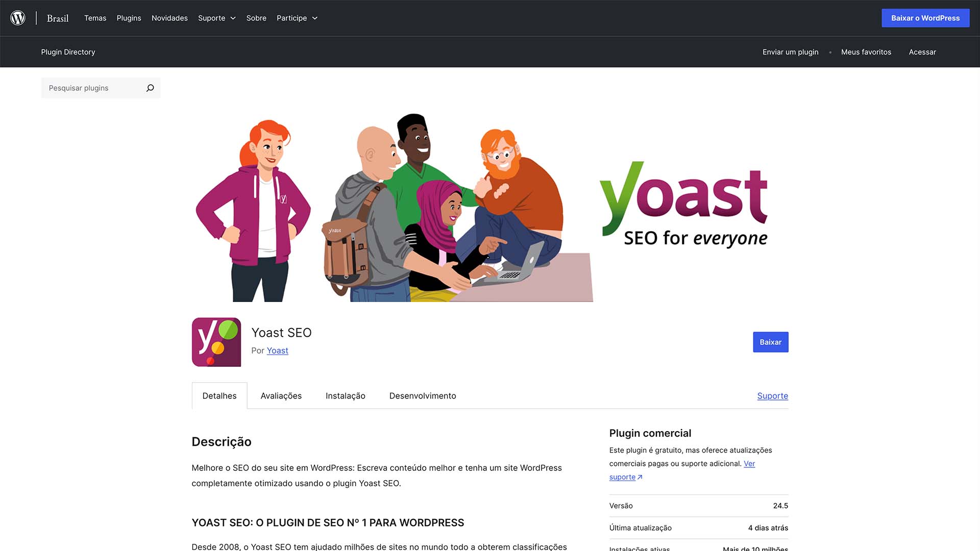Switch to the Avaliações tab

tap(281, 395)
